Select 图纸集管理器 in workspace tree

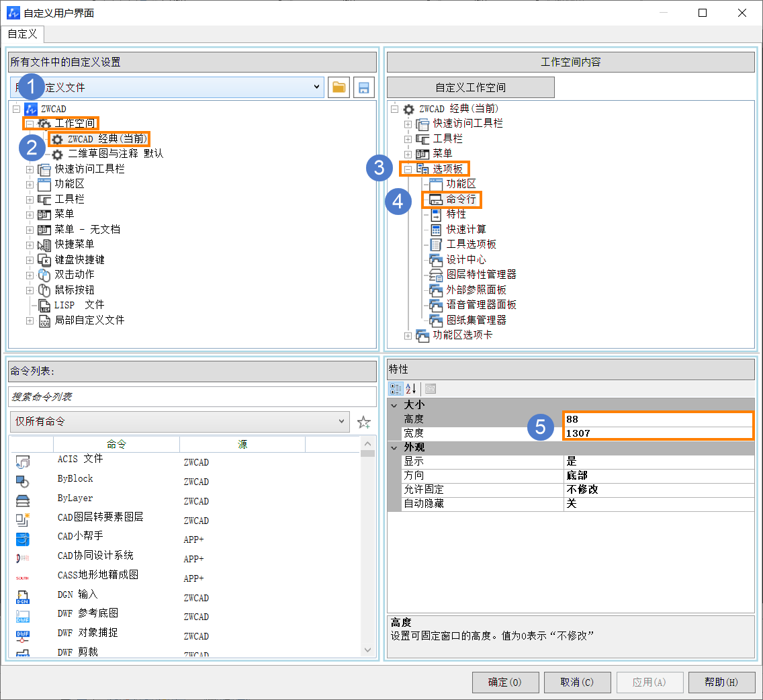[x=476, y=320]
